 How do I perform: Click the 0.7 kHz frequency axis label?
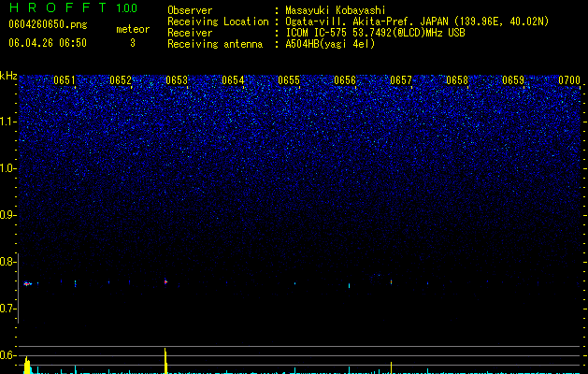(x=8, y=309)
